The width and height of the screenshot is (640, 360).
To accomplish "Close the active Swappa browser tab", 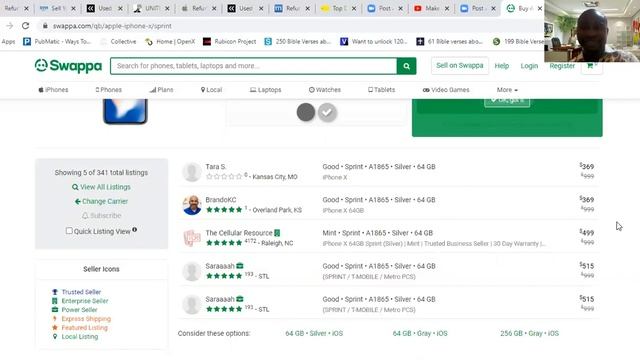I will click(x=540, y=8).
